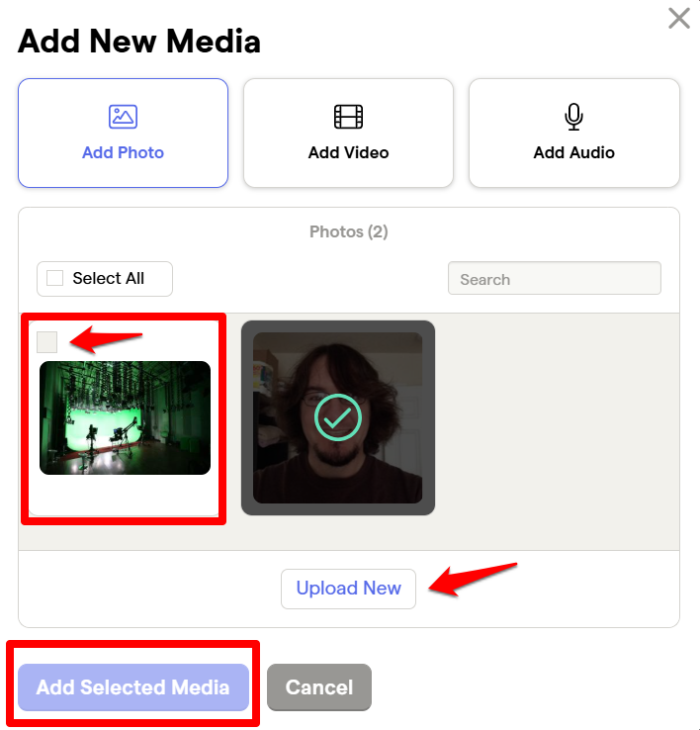This screenshot has width=700, height=730.
Task: Close the Add New Media dialog
Action: coord(679,19)
